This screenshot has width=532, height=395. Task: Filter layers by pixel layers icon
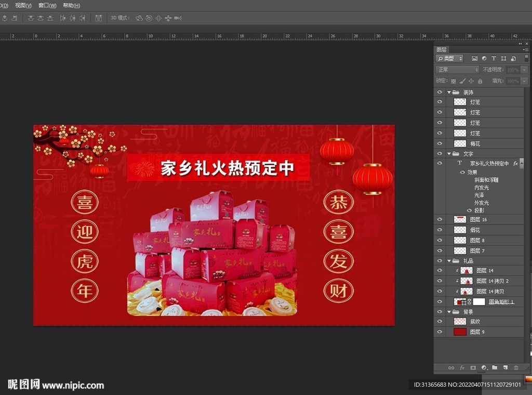[x=475, y=58]
